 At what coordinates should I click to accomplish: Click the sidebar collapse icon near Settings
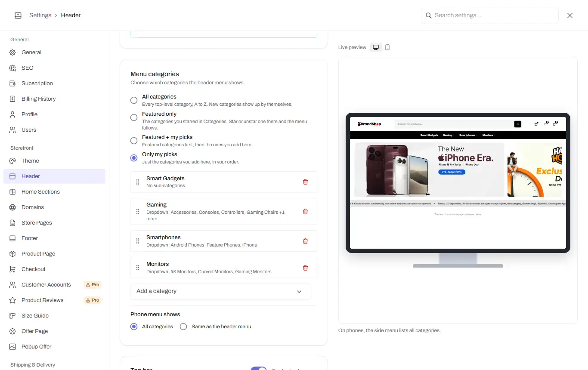pyautogui.click(x=18, y=15)
